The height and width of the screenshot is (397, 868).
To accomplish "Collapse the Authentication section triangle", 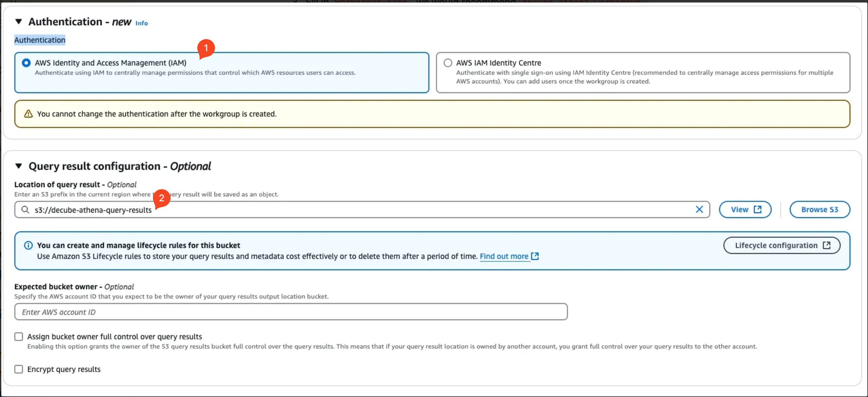I will 19,22.
